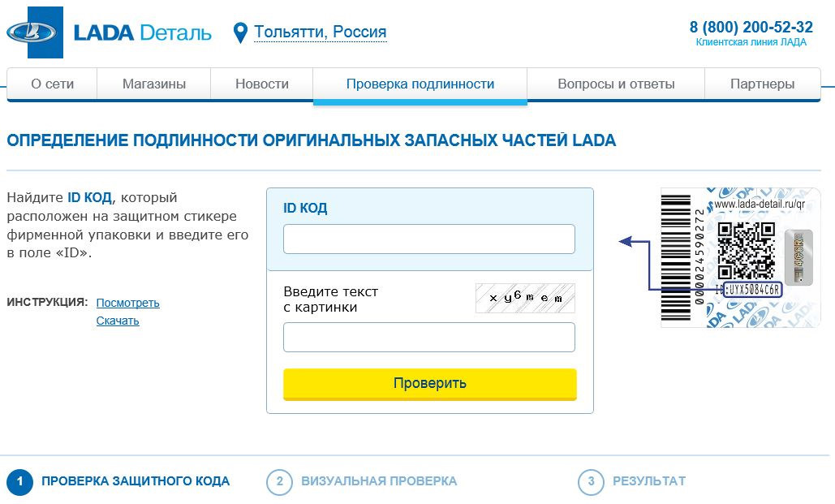Open the Вопросы и ответы tab
835x504 pixels.
616,84
